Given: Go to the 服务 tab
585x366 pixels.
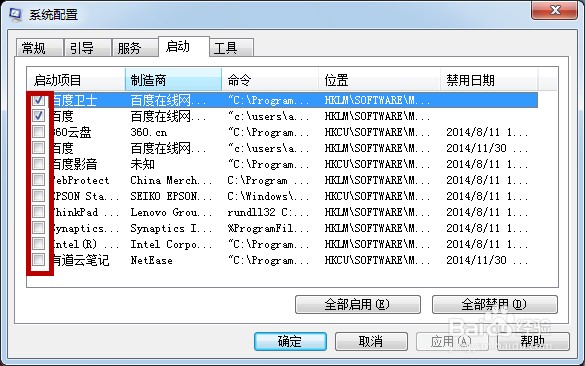Looking at the screenshot, I should point(134,48).
